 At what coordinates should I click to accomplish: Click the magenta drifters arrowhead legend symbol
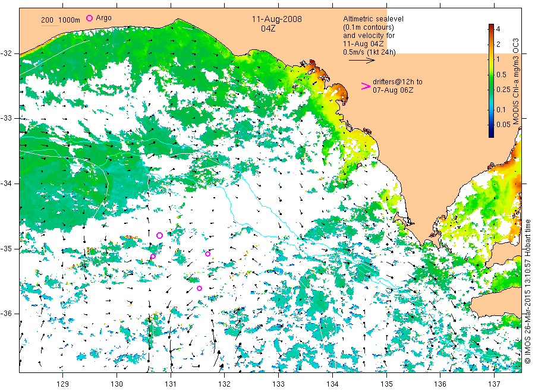pos(366,86)
